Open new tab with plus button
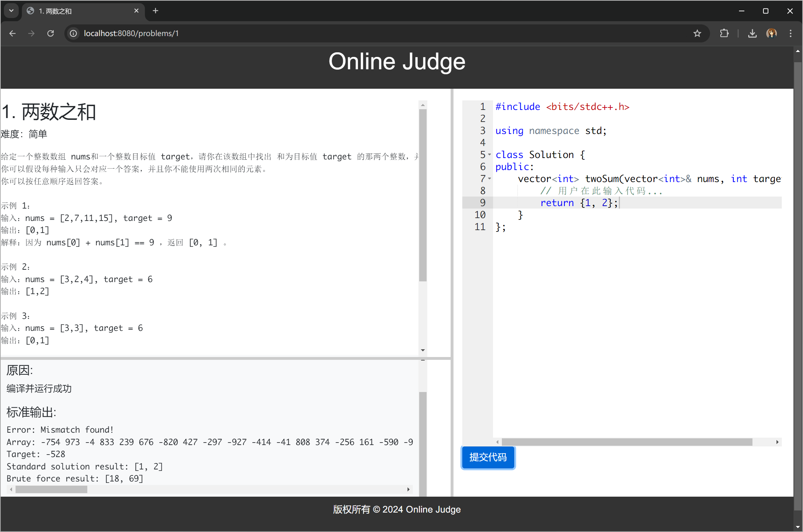The width and height of the screenshot is (803, 532). pyautogui.click(x=156, y=11)
